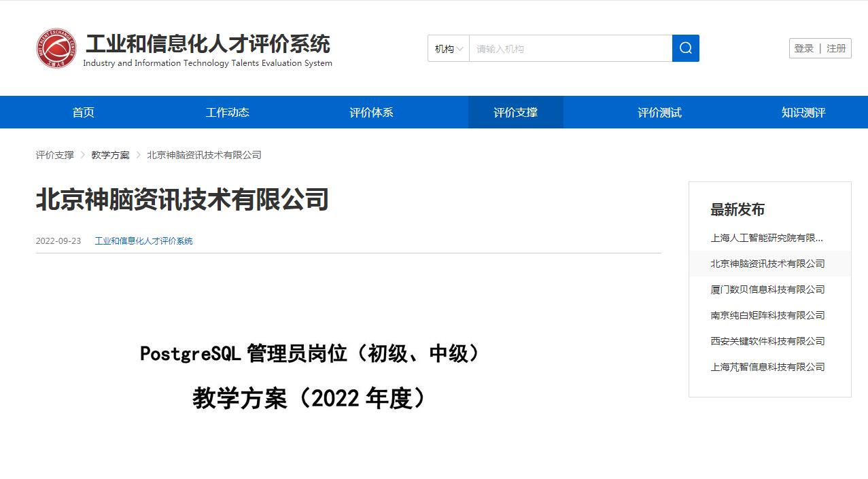Open the 机构 search type dropdown
This screenshot has width=868, height=479.
tap(449, 48)
